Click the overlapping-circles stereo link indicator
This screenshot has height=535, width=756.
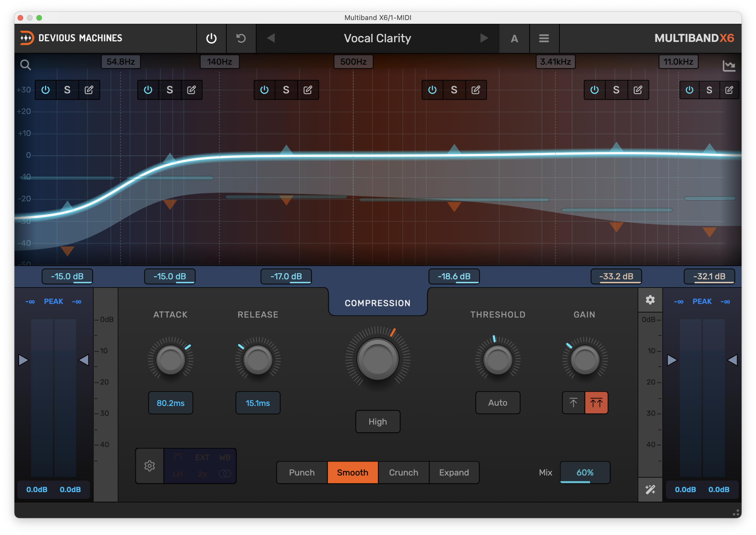(225, 474)
